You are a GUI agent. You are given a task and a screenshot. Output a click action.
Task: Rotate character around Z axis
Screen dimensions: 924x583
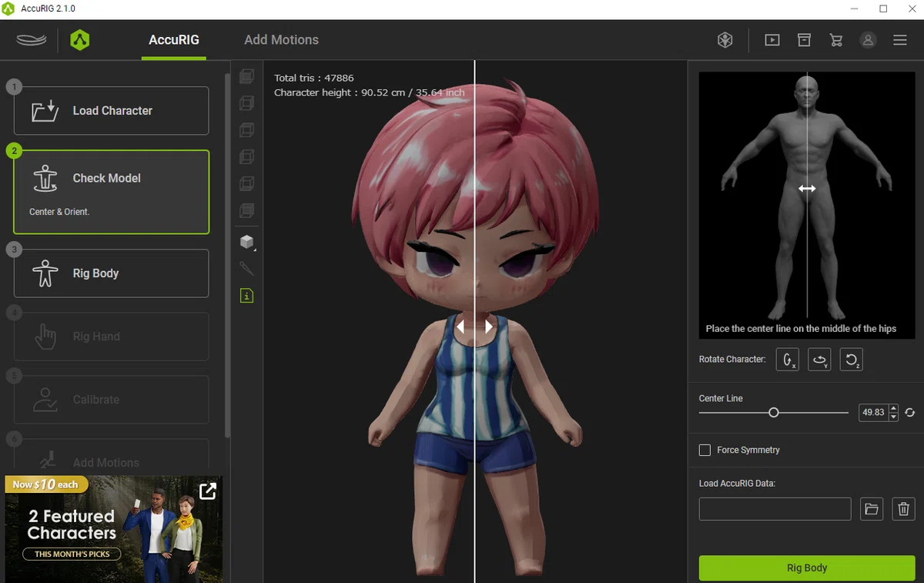point(851,360)
